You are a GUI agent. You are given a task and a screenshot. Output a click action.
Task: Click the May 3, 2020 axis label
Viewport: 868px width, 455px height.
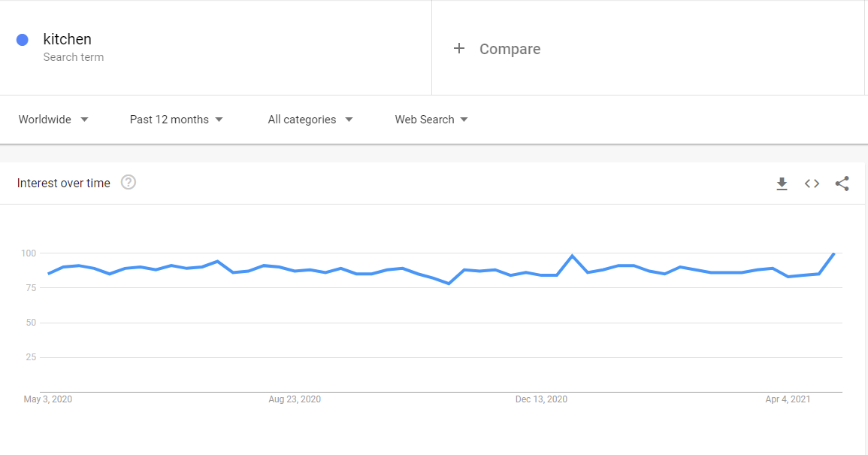pyautogui.click(x=48, y=399)
